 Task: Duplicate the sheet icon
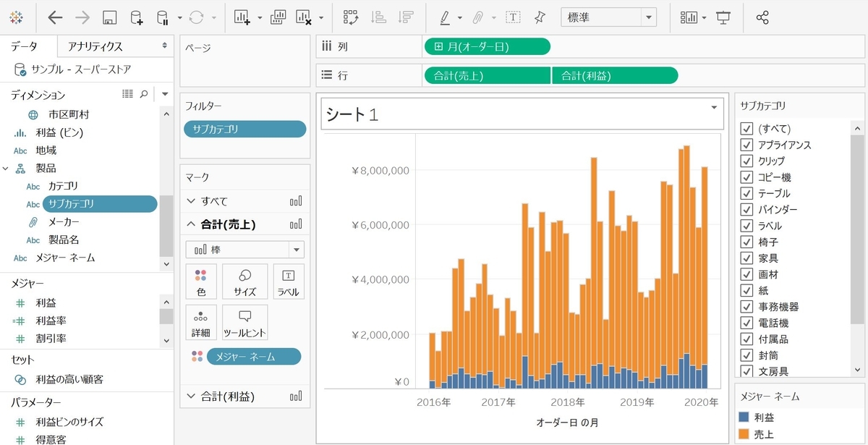[278, 17]
